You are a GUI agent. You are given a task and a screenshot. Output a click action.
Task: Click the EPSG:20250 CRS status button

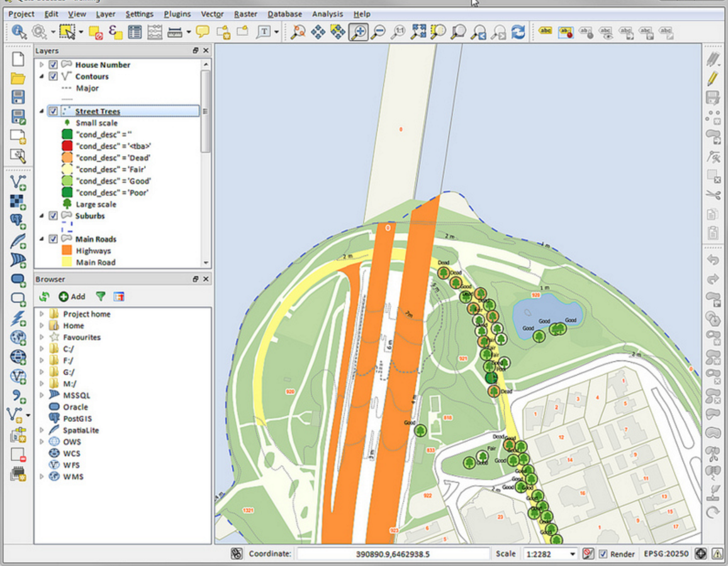(666, 554)
